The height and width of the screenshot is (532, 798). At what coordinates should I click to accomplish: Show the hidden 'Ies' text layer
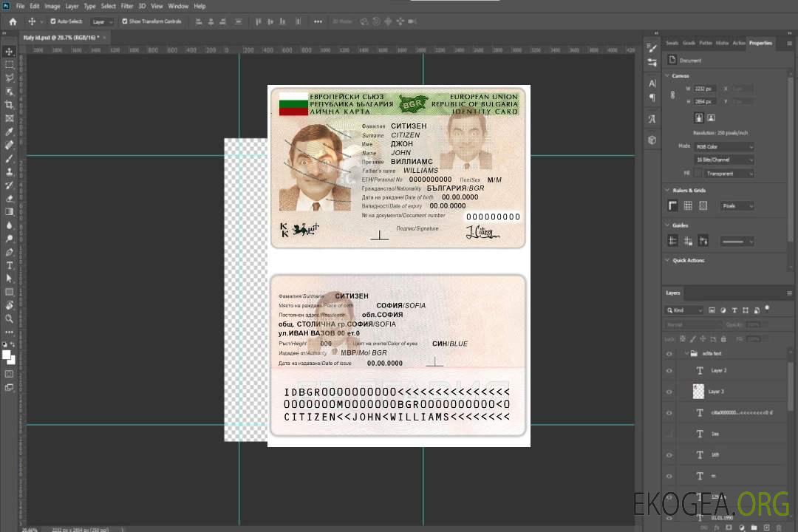pyautogui.click(x=669, y=434)
